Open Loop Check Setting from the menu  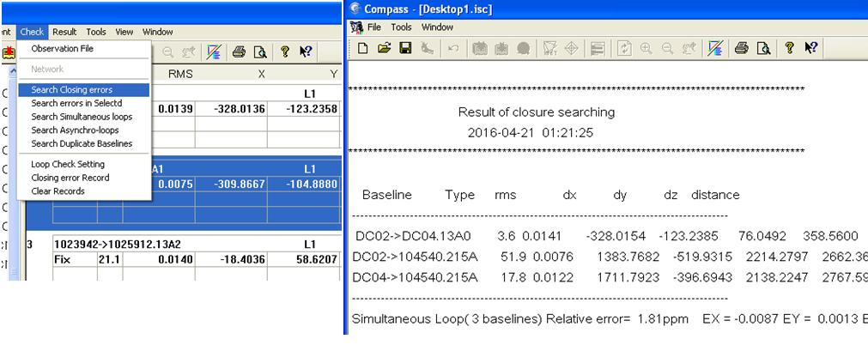(68, 164)
